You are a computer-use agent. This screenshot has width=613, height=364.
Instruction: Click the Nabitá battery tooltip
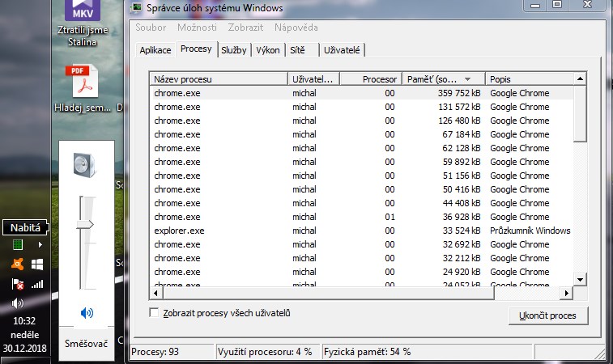pos(25,227)
